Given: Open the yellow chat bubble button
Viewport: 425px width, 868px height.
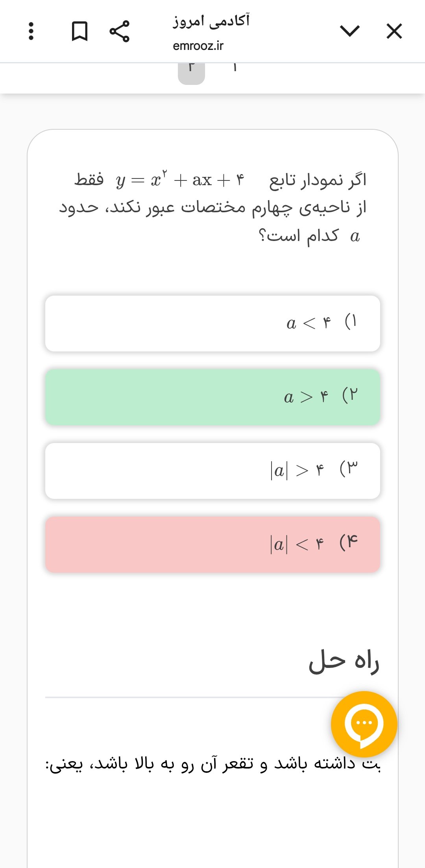Looking at the screenshot, I should [364, 724].
